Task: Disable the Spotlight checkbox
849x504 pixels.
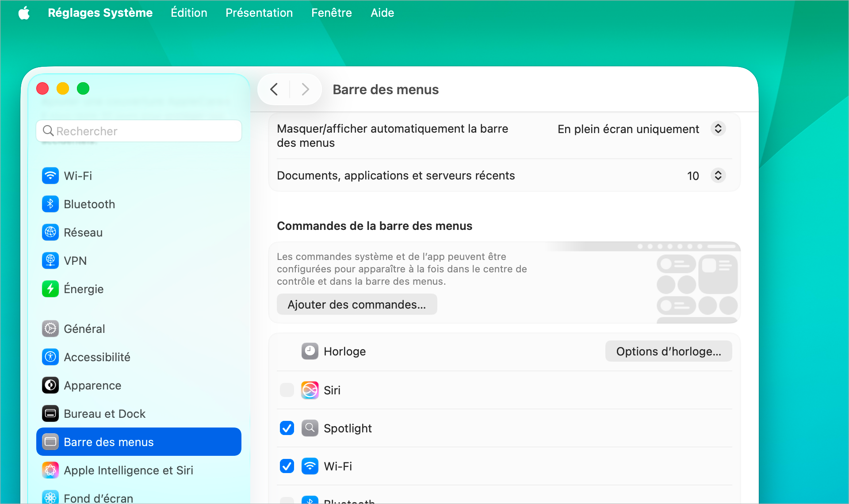Action: click(x=287, y=428)
